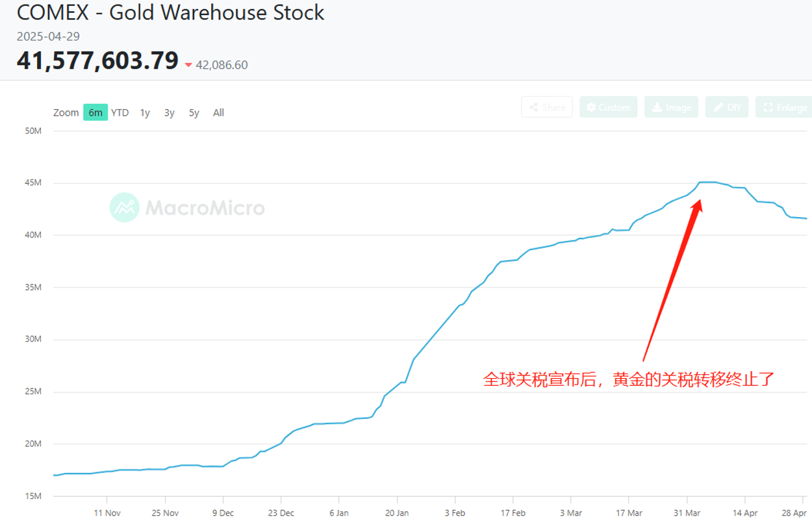This screenshot has height=523, width=812.
Task: Select the 6m zoom range
Action: coord(95,112)
